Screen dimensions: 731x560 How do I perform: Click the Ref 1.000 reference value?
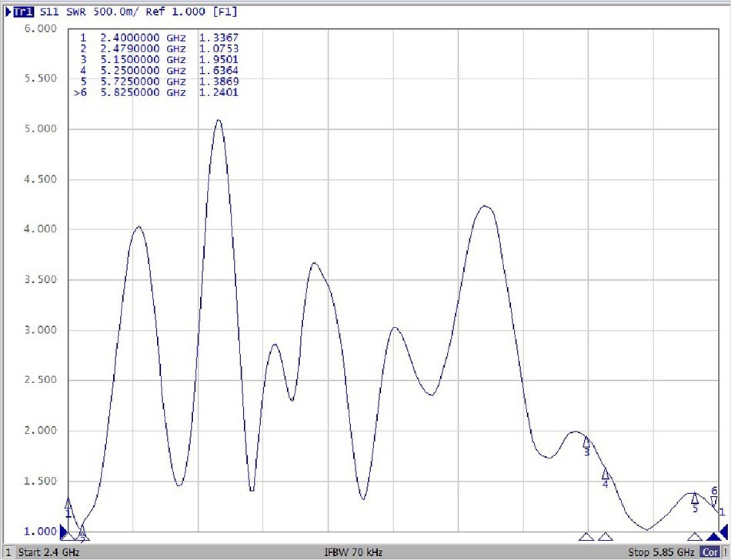click(x=175, y=12)
